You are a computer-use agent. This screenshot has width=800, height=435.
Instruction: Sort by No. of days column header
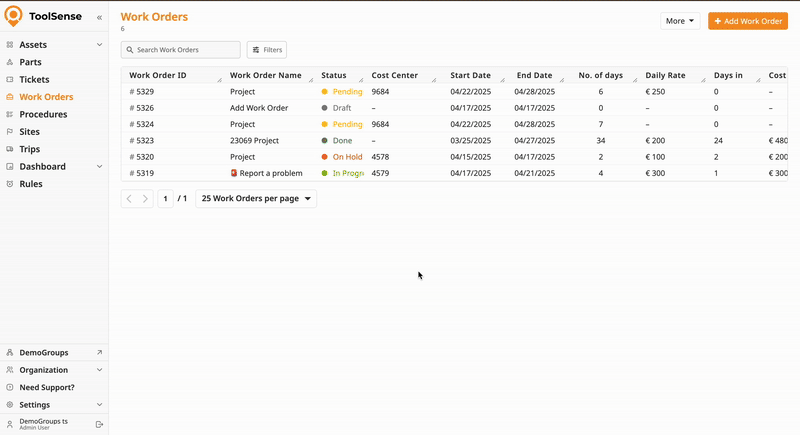(601, 75)
